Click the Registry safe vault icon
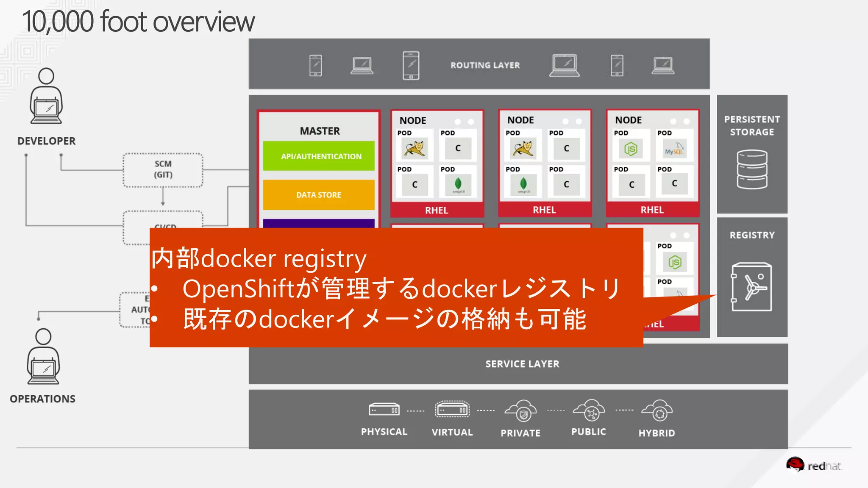Image resolution: width=868 pixels, height=488 pixels. (x=751, y=287)
